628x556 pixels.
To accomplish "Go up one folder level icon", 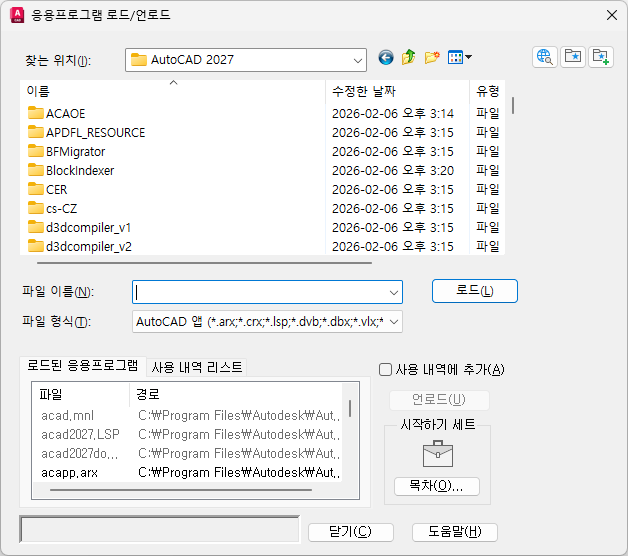I will point(409,57).
